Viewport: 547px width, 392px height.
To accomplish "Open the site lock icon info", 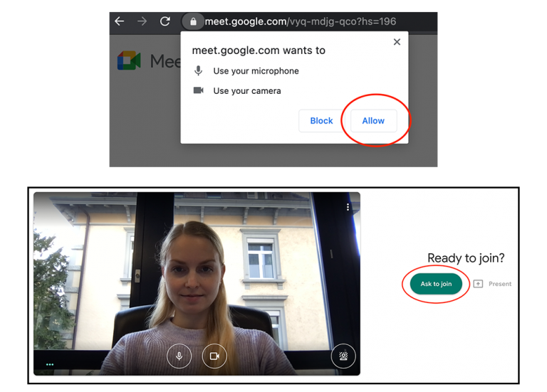I will [193, 21].
